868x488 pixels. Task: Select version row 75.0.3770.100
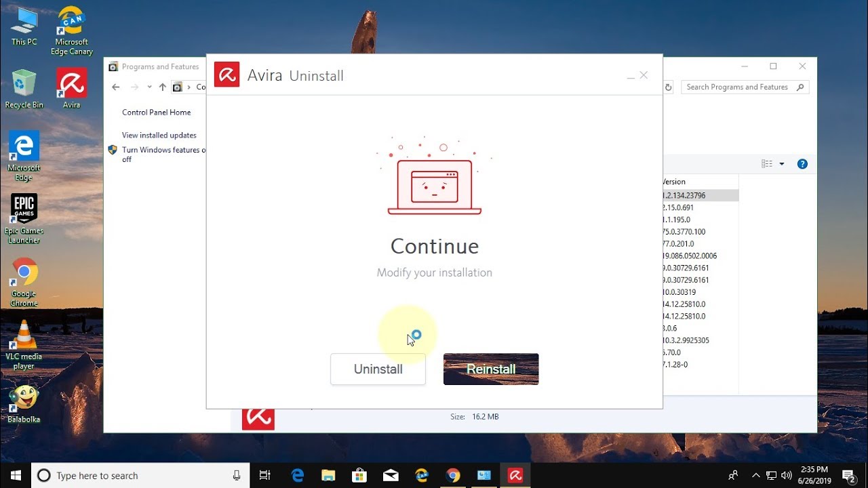click(x=701, y=232)
